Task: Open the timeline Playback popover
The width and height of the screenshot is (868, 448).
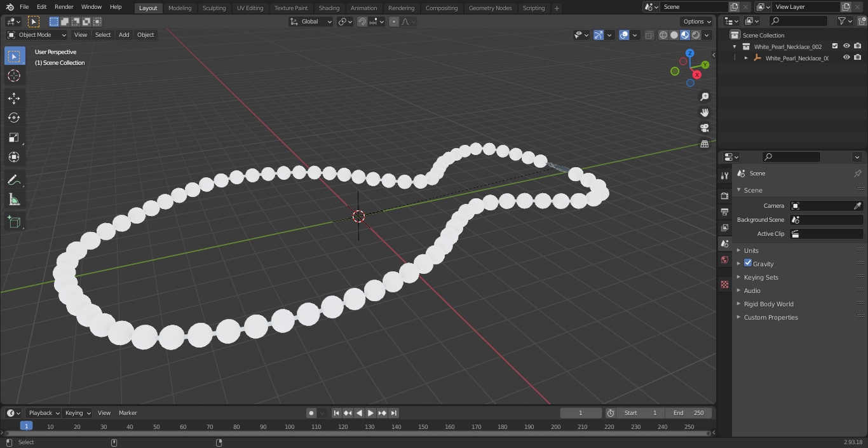Action: point(44,413)
